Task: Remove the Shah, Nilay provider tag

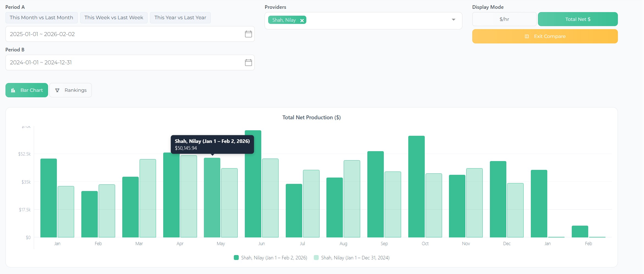Action: (x=302, y=20)
